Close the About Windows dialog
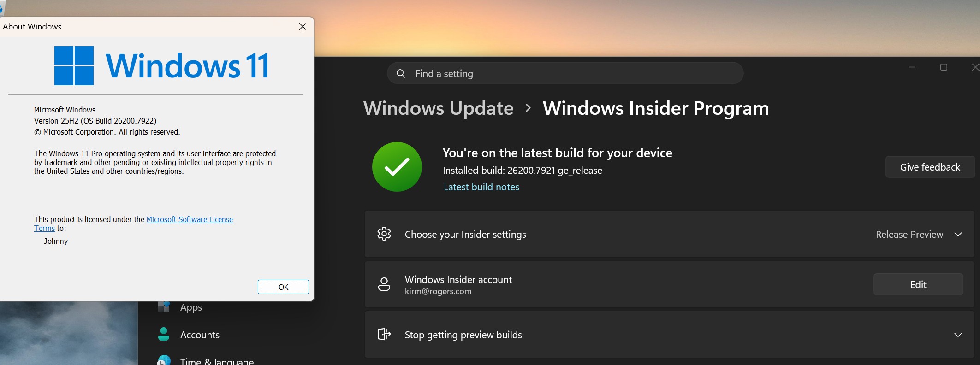The image size is (980, 365). click(303, 27)
